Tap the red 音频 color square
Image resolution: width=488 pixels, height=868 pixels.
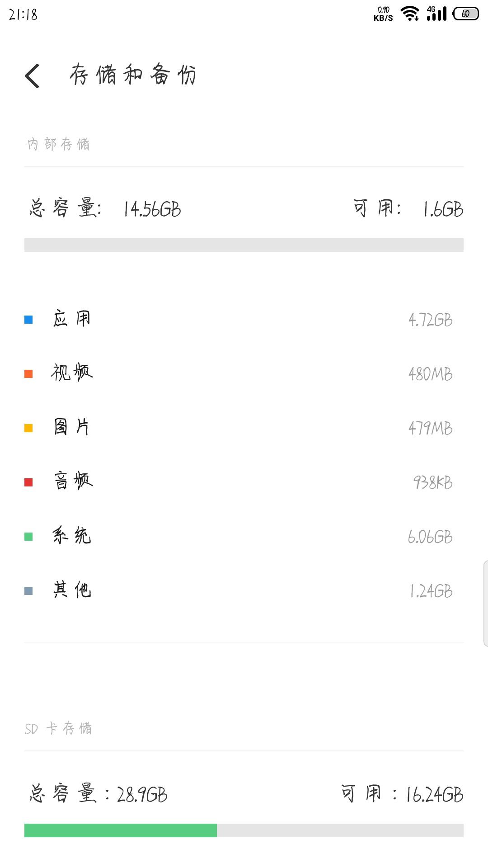[28, 482]
